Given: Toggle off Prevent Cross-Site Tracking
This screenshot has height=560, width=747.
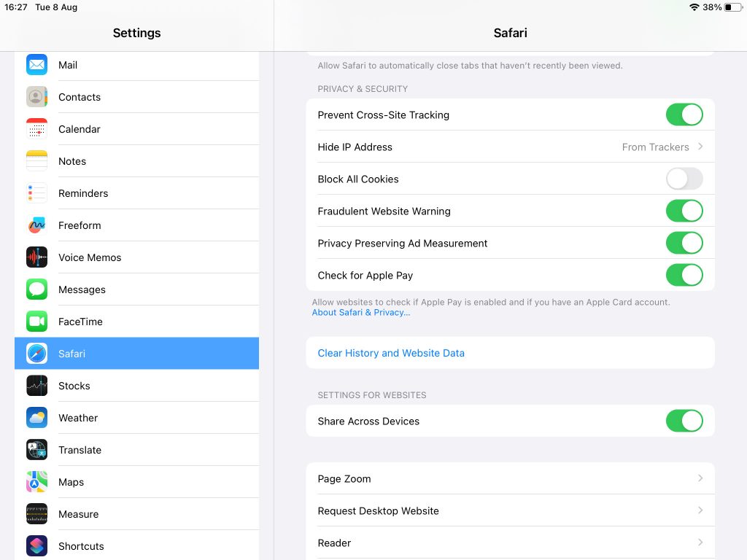Looking at the screenshot, I should click(x=684, y=114).
